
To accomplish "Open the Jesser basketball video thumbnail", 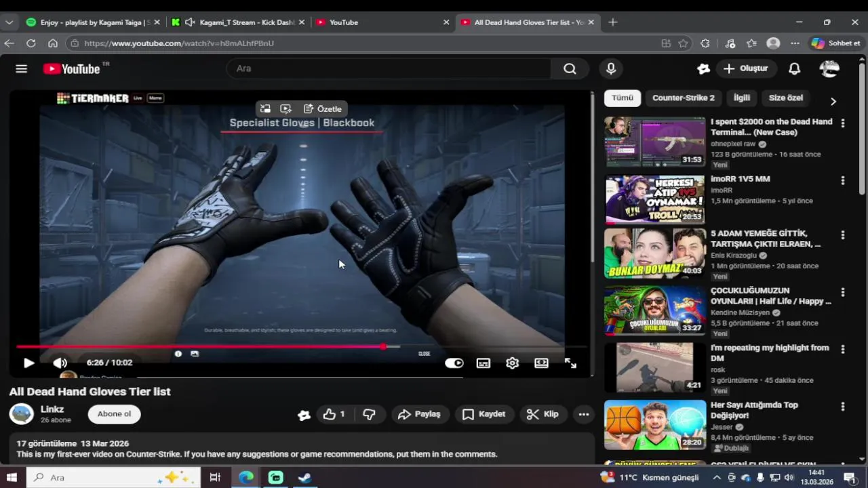I will click(655, 425).
